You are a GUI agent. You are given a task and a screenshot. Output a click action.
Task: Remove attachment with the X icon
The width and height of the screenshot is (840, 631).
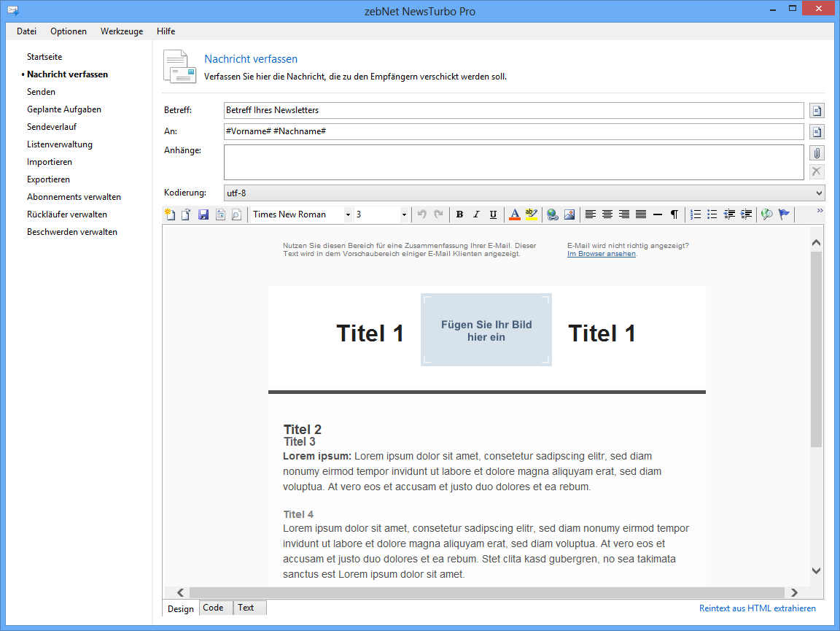(x=817, y=171)
